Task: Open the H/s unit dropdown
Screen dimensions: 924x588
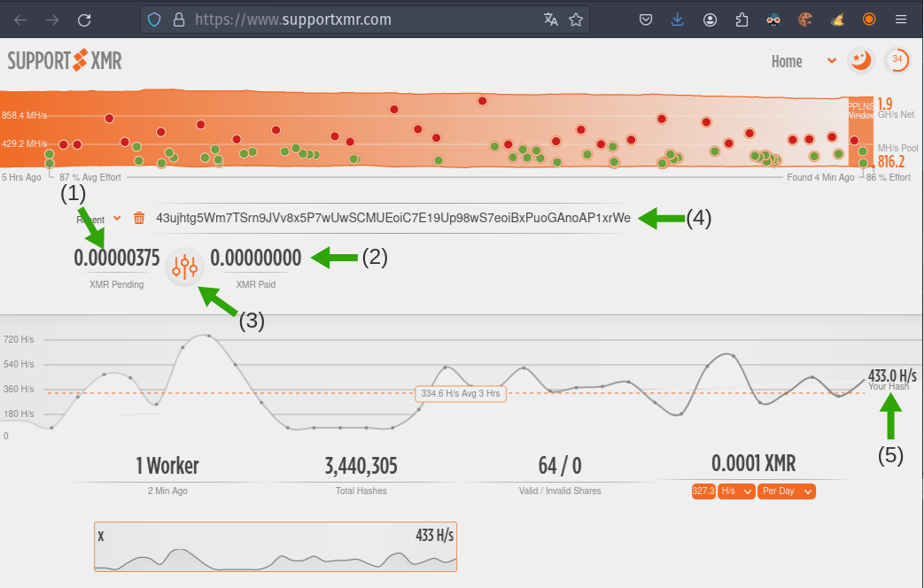Action: click(x=736, y=491)
